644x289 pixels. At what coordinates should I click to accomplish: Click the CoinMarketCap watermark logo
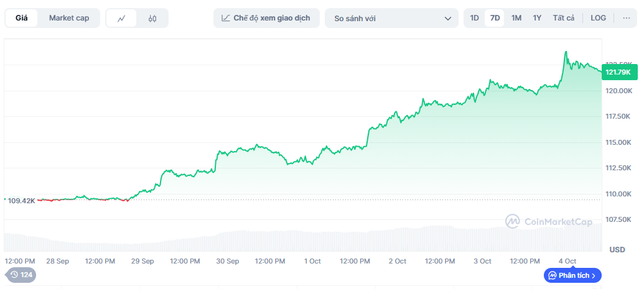click(513, 221)
